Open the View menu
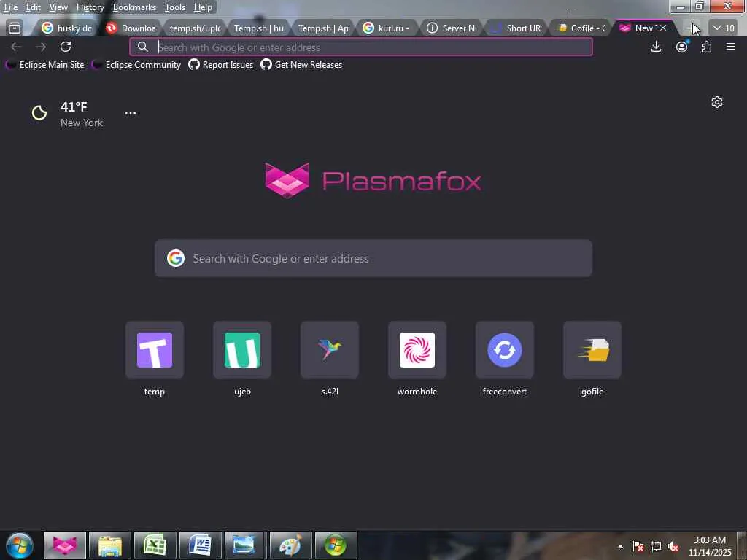The height and width of the screenshot is (560, 747). [x=58, y=7]
